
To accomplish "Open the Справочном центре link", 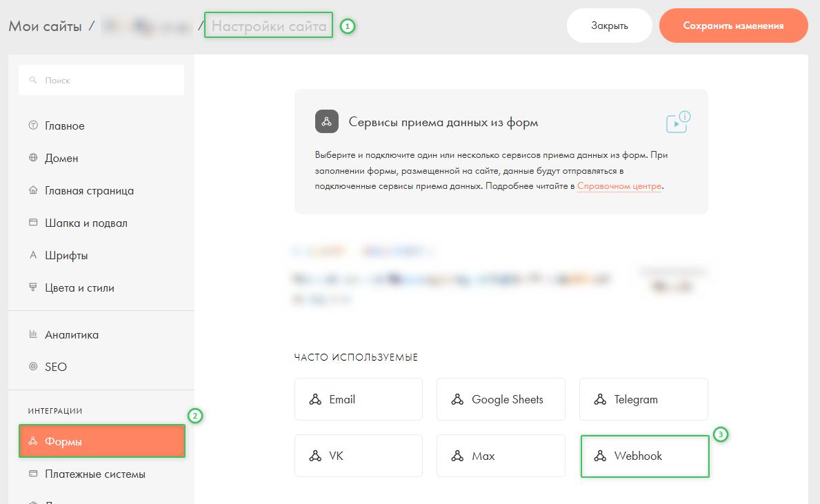I will pos(619,186).
